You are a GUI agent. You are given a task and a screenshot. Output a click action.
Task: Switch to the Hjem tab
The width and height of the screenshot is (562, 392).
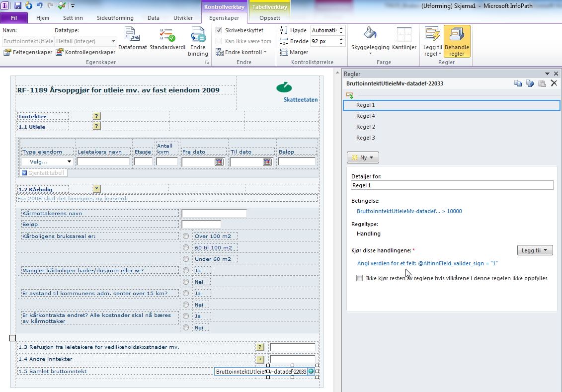pos(43,18)
